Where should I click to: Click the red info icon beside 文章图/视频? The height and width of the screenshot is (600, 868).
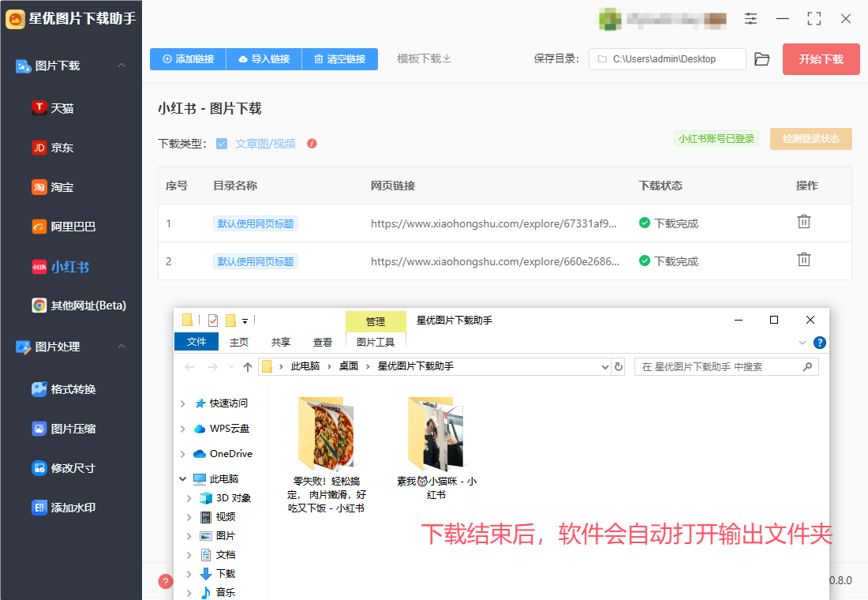point(312,144)
